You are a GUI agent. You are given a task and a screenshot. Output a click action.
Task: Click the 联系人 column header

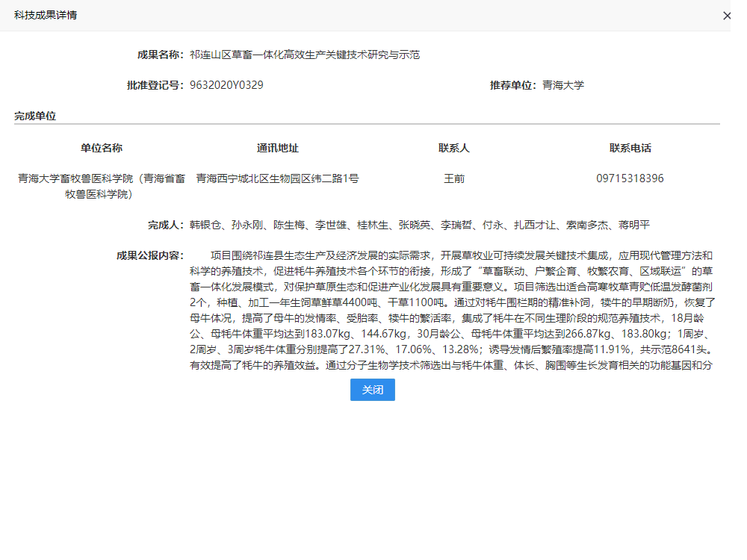[454, 148]
